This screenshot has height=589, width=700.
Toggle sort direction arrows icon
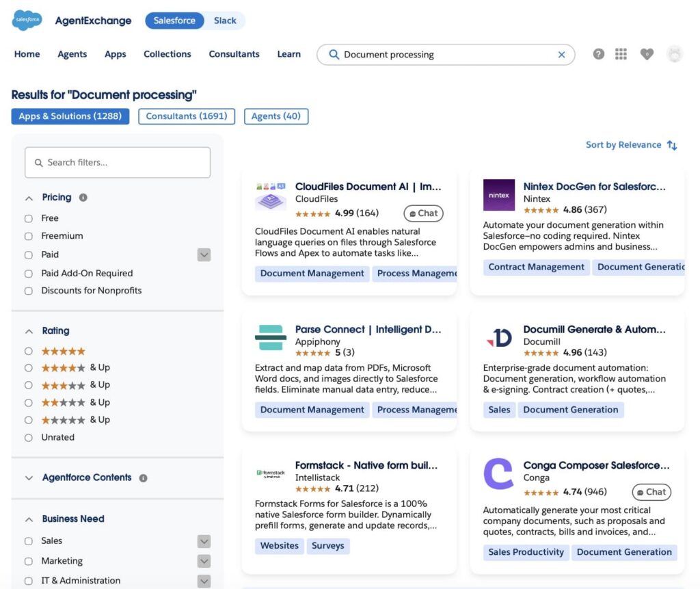click(671, 145)
